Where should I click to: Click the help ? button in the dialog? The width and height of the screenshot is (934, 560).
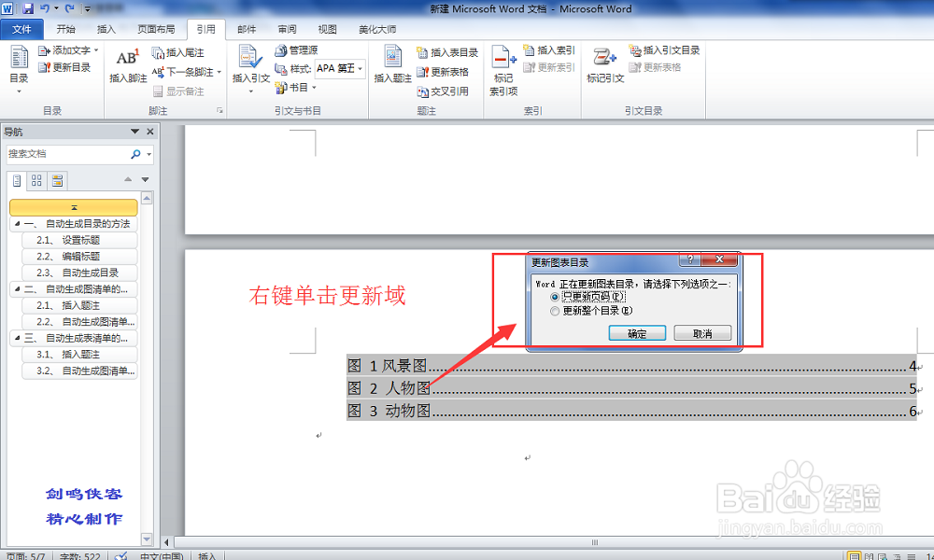(690, 259)
